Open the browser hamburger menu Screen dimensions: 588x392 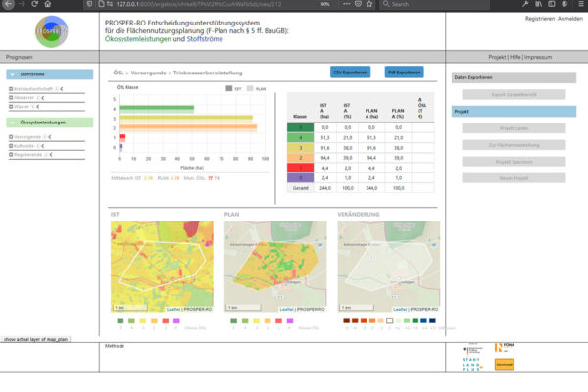tap(581, 4)
